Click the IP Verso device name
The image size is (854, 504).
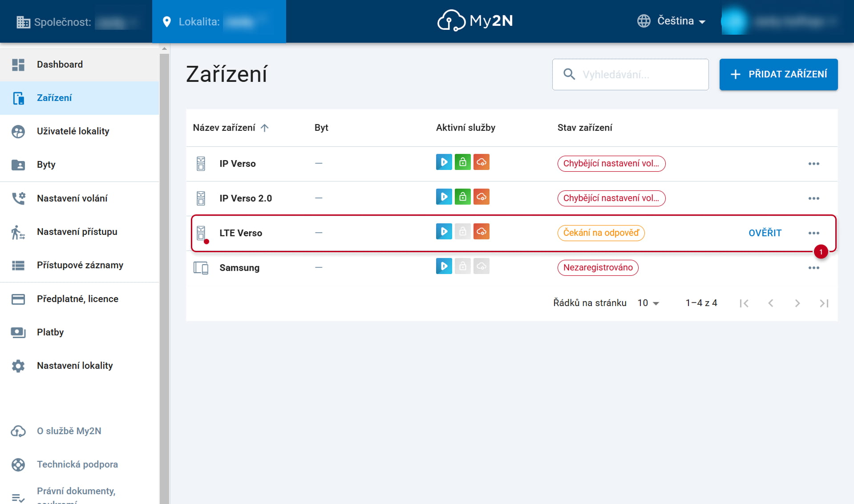238,164
